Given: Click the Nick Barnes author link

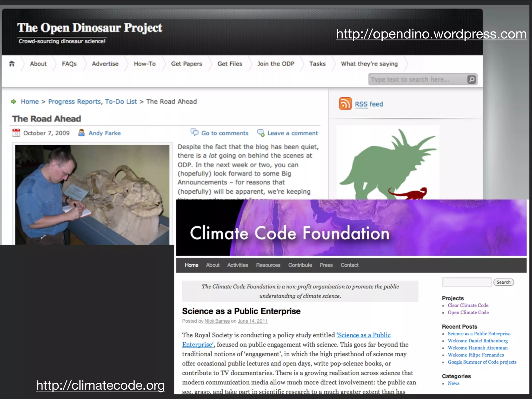Looking at the screenshot, I should click(x=217, y=321).
